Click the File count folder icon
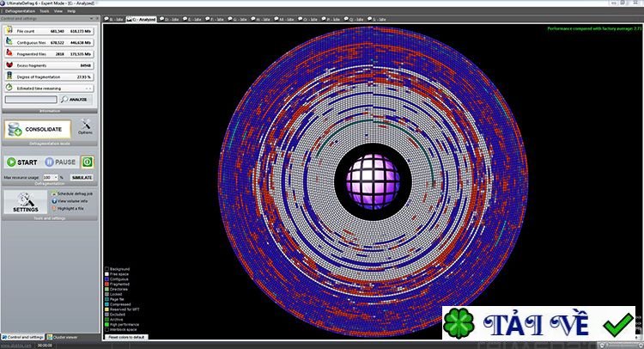This screenshot has height=349, width=644. [x=9, y=30]
